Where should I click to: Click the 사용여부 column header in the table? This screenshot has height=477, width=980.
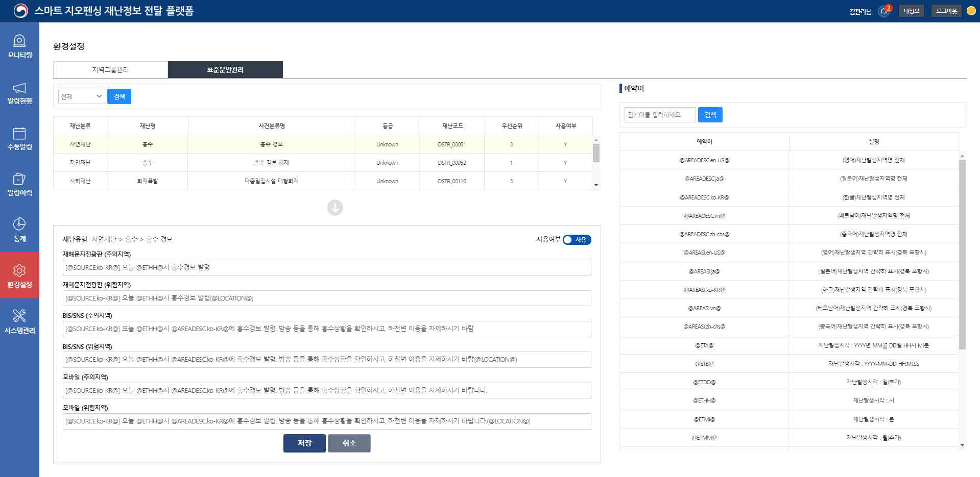(565, 126)
